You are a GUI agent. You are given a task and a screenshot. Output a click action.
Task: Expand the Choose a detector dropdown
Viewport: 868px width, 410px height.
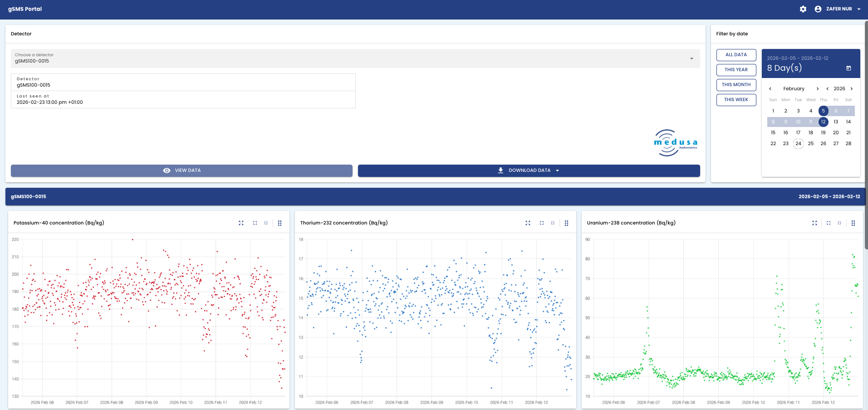pos(691,59)
